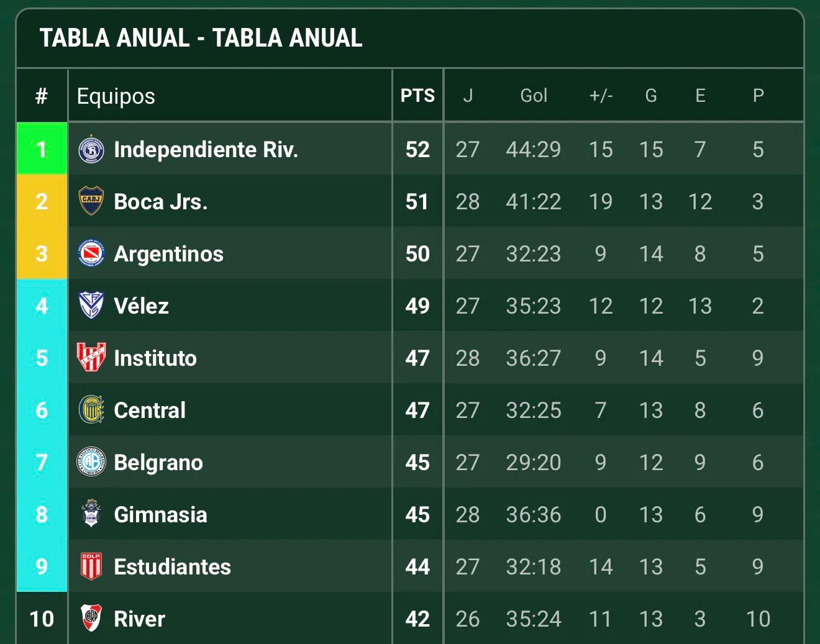The image size is (820, 644).
Task: Sort table by PTS column header
Action: (417, 96)
